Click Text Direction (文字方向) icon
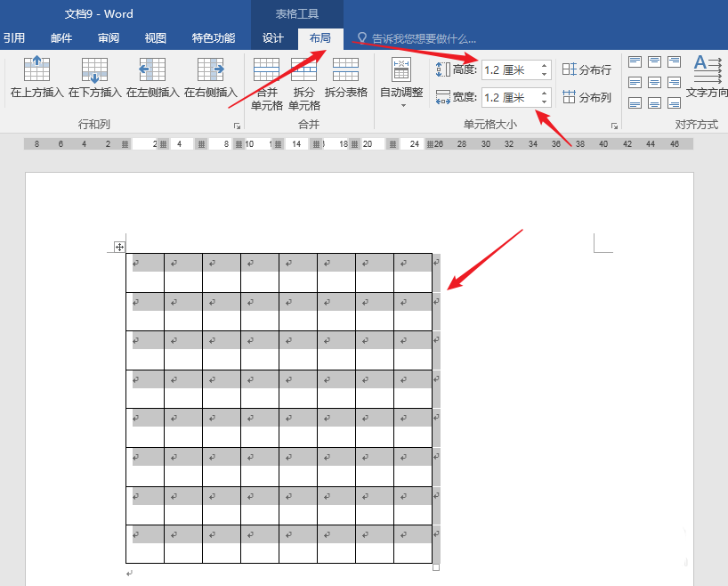Image resolution: width=728 pixels, height=586 pixels. (708, 69)
